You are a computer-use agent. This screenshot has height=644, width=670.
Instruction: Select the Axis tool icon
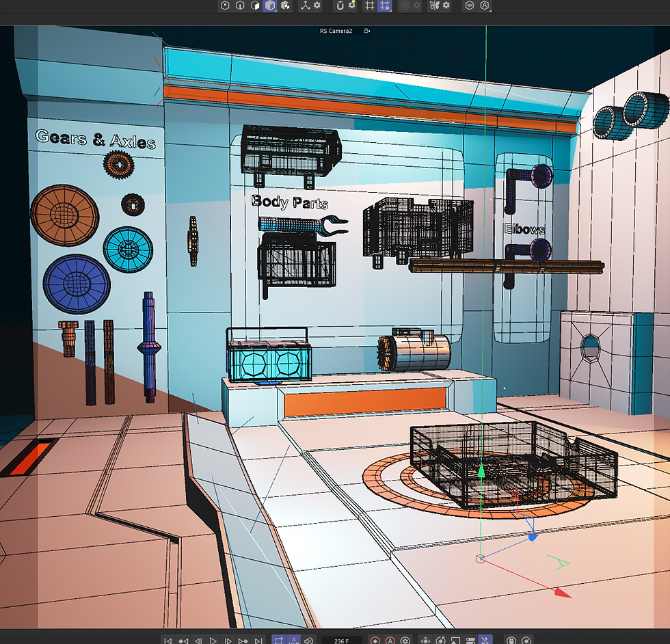(305, 5)
